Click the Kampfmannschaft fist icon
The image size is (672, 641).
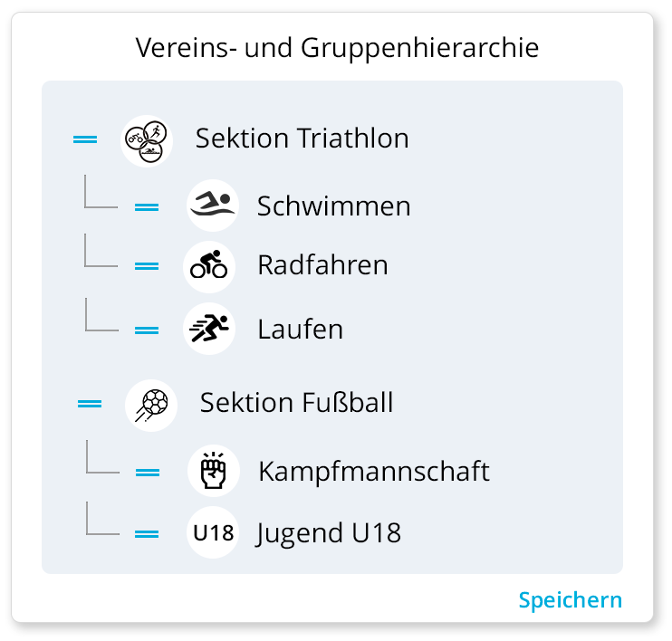click(x=213, y=472)
